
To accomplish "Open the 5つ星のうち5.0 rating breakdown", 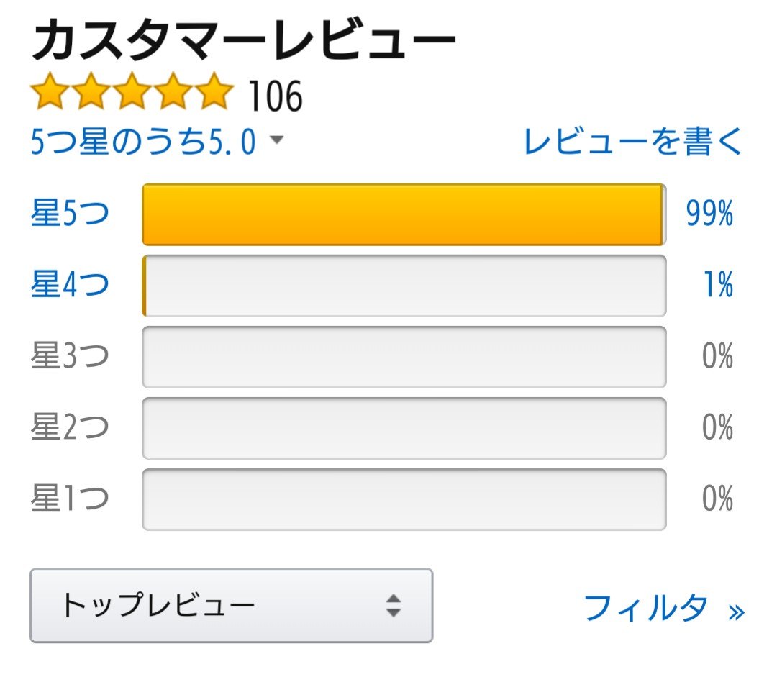I will 143,141.
